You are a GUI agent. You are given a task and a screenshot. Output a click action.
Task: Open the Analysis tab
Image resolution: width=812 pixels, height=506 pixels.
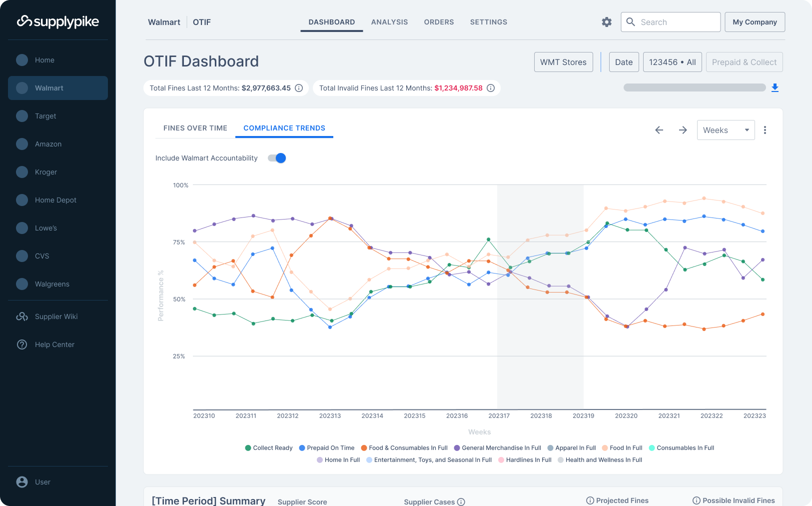click(389, 22)
